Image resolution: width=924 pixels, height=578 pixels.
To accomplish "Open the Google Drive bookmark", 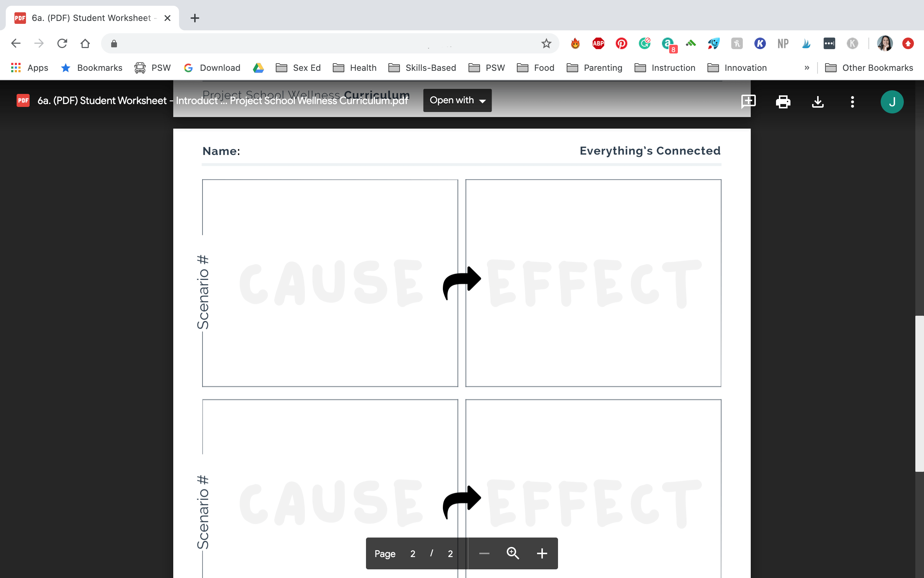I will tap(258, 68).
